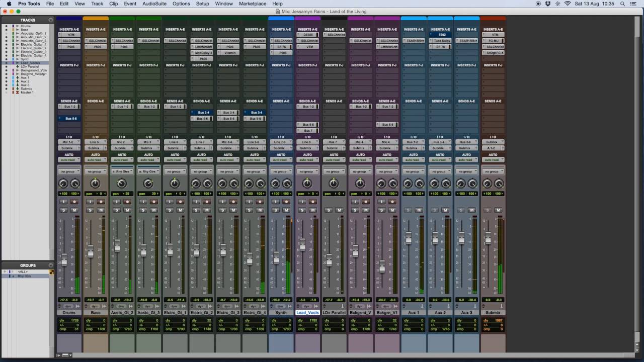Viewport: 644px width, 362px height.
Task: Open the Tracks list options menu
Action: (x=51, y=20)
